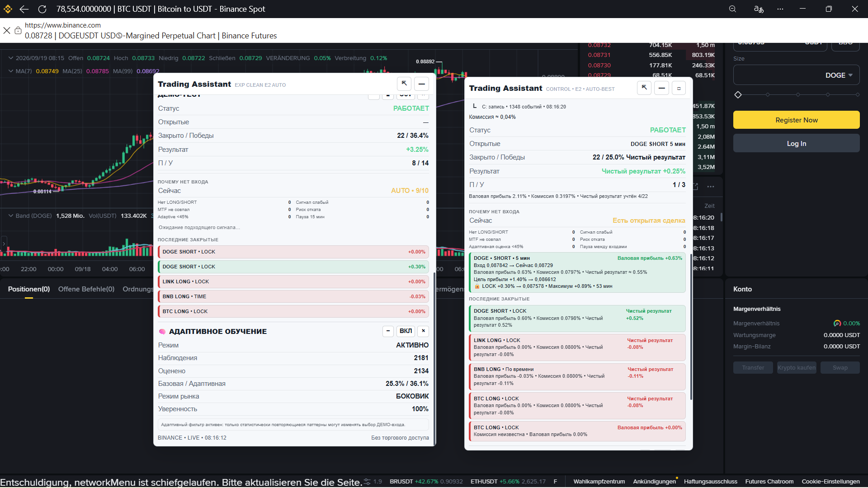Viewport: 868px width, 488px height.
Task: Click the middle diamond on the size slider
Action: pos(798,95)
